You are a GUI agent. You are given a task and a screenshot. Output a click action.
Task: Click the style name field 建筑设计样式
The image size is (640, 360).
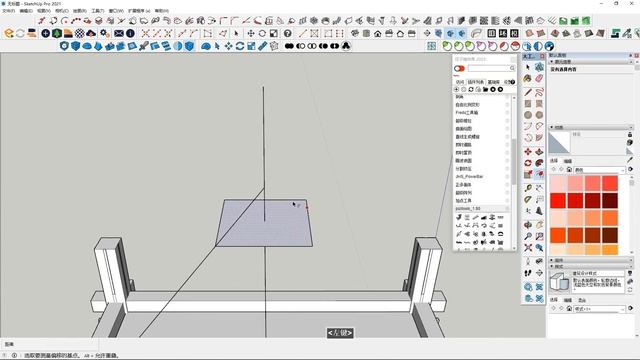(598, 273)
